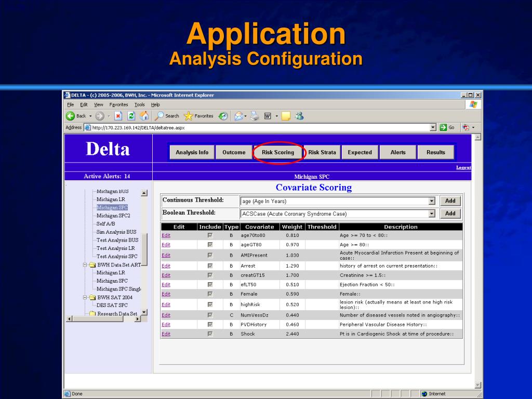The image size is (532, 399).
Task: Click the page icon in address bar
Action: [87, 128]
